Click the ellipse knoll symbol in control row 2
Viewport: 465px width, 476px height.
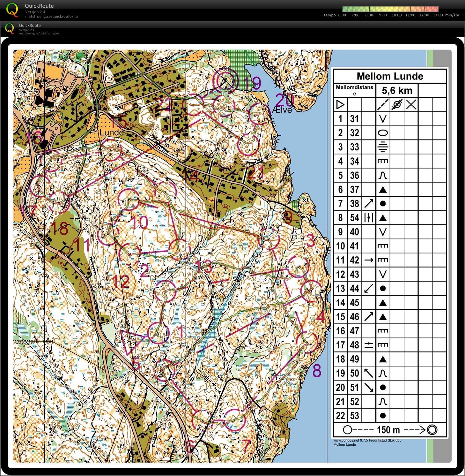tap(383, 133)
